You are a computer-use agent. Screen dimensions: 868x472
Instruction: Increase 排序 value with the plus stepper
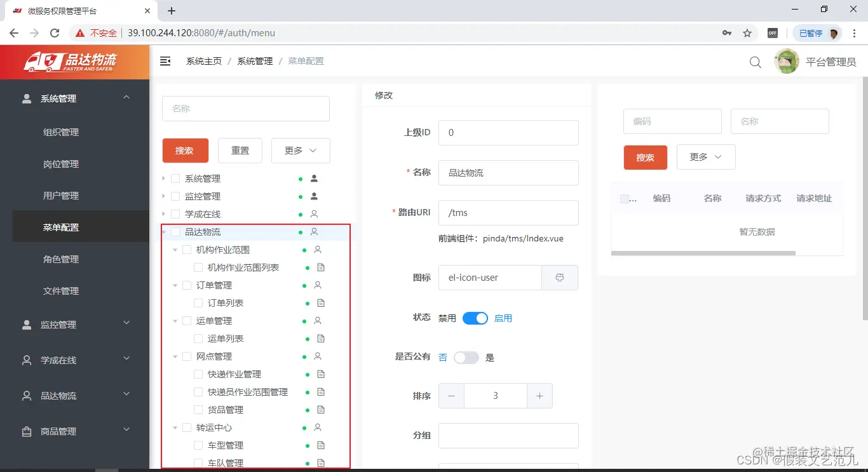[539, 395]
